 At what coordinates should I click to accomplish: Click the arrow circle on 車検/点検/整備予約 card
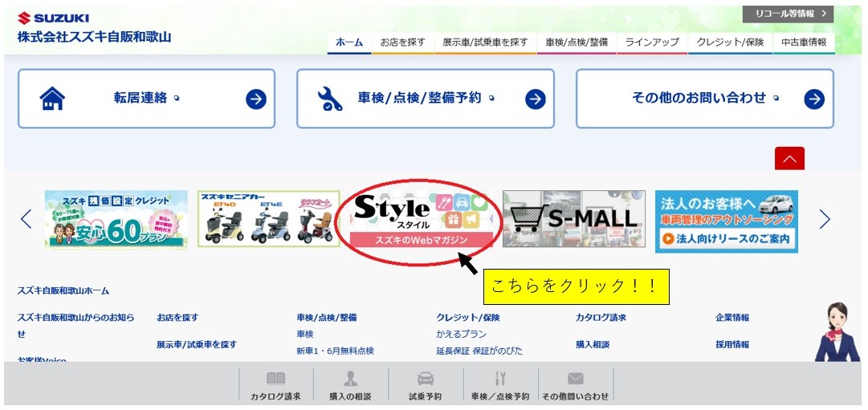pos(536,99)
